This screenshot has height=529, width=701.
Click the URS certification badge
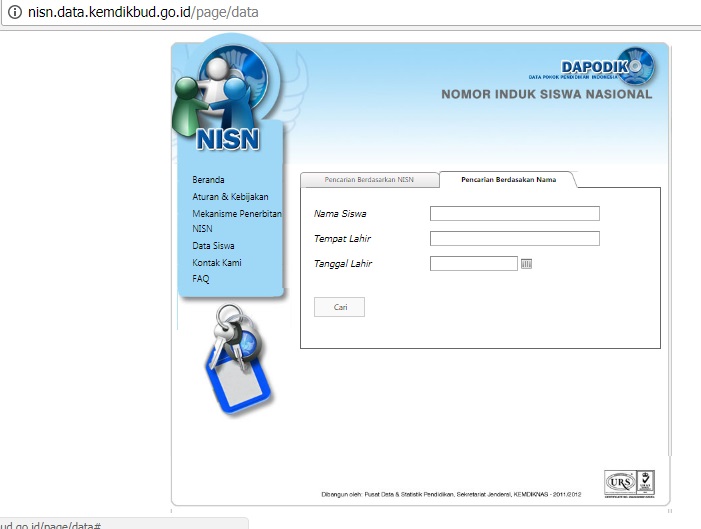coord(620,483)
